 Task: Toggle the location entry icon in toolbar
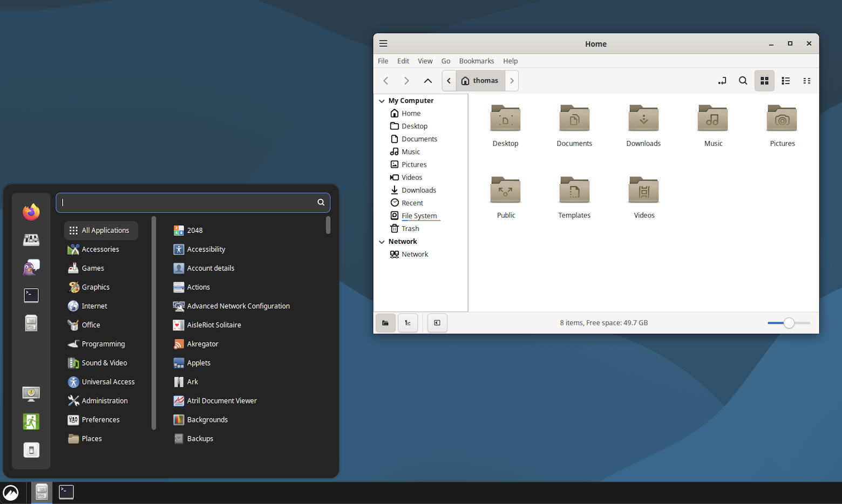[722, 81]
